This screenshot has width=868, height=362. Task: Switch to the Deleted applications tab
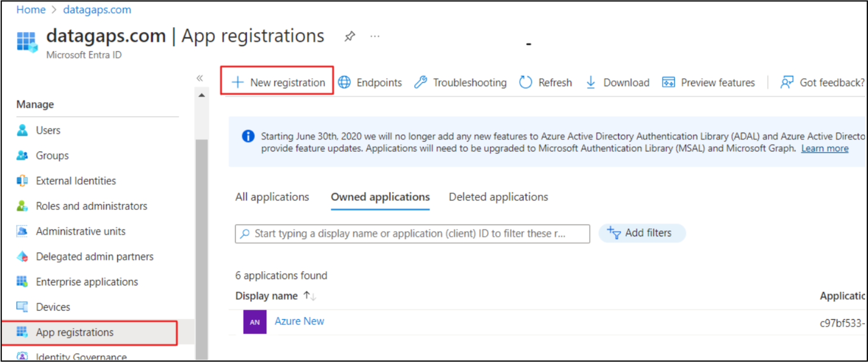(498, 197)
